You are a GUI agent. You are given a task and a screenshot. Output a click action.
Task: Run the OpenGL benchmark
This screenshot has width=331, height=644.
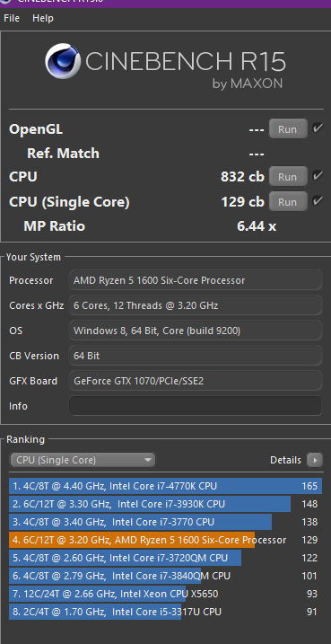pos(288,129)
